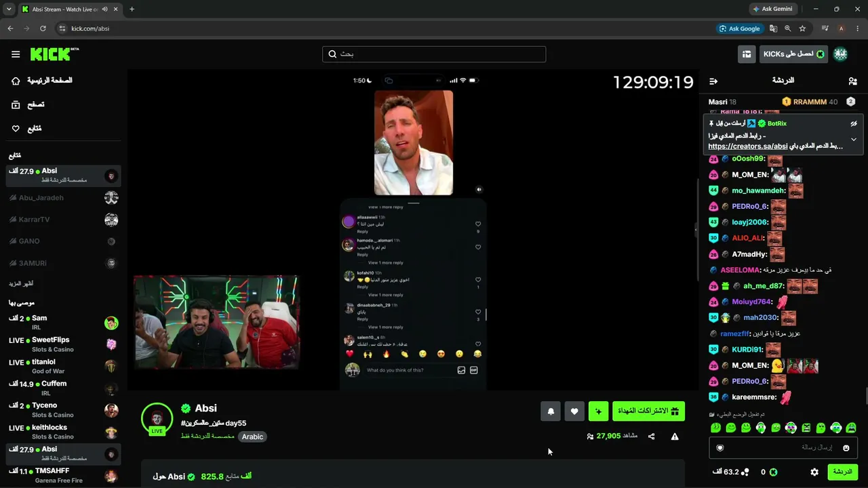This screenshot has width=868, height=488.
Task: Open recommended channel keithlocks
Action: 64,432
